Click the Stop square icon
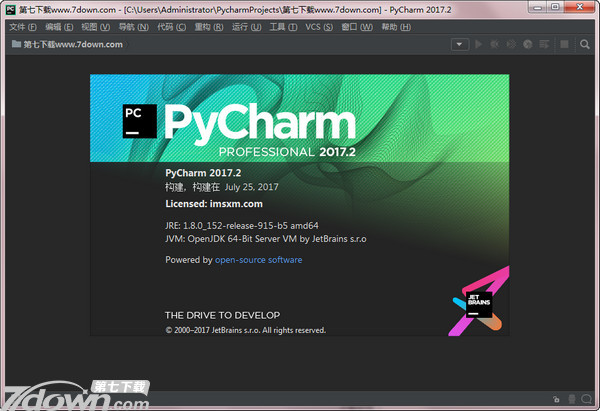 pos(564,44)
